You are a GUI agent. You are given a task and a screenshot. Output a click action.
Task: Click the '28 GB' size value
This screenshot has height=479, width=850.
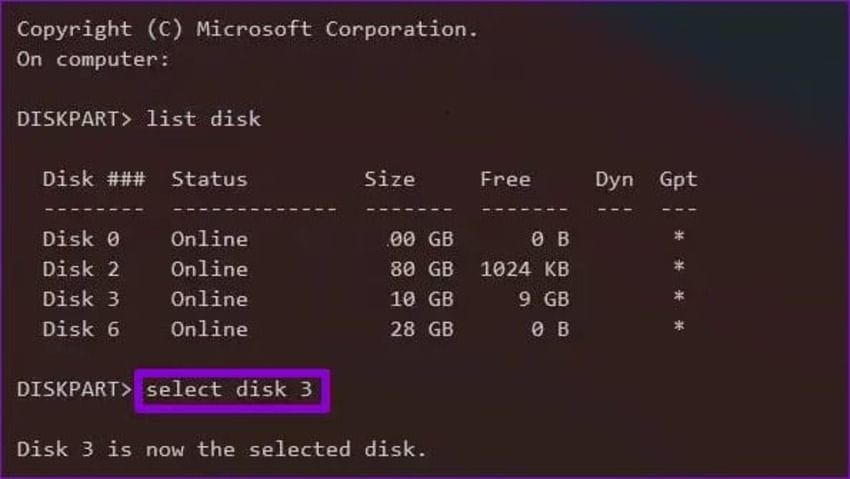(x=421, y=329)
